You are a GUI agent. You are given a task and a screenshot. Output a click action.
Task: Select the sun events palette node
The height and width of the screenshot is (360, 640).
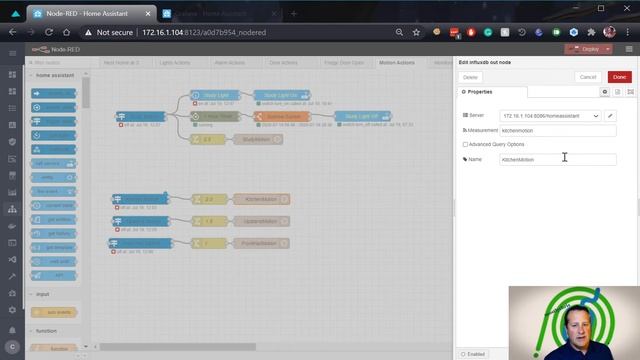click(53, 312)
